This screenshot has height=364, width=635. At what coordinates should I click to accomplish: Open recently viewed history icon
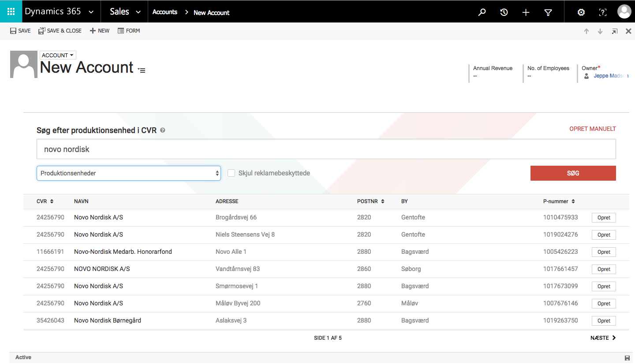point(504,12)
